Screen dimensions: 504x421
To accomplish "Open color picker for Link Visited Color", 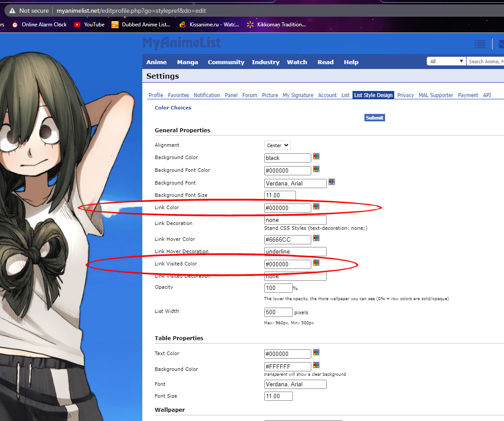I will pyautogui.click(x=316, y=263).
